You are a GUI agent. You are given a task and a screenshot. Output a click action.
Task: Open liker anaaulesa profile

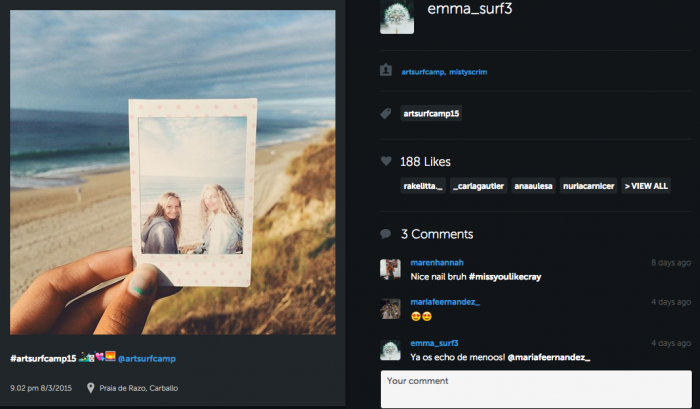pyautogui.click(x=532, y=186)
